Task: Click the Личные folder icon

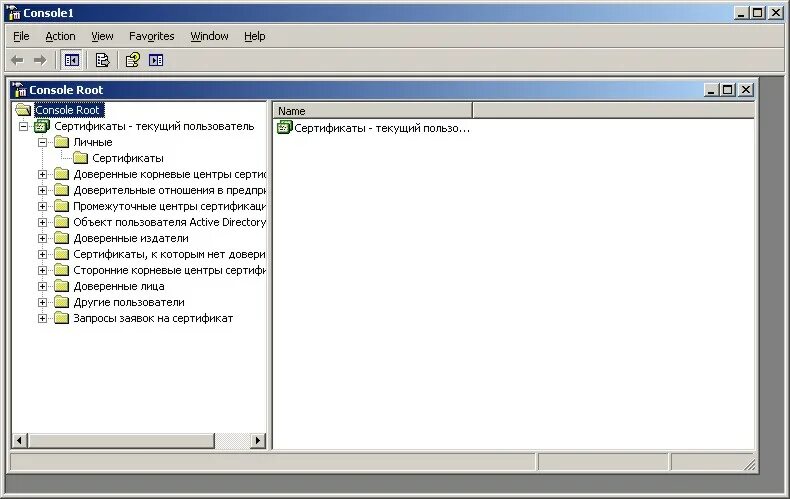Action: click(x=61, y=142)
